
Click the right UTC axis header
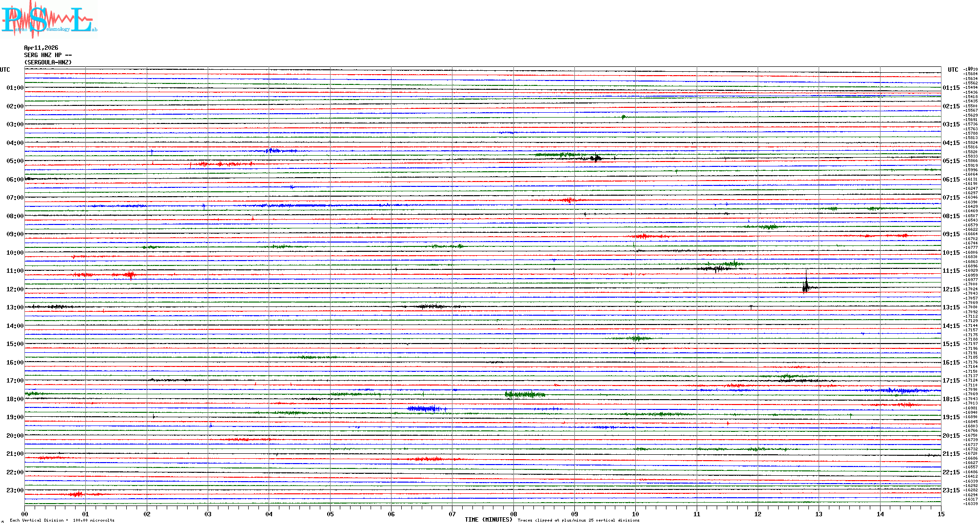click(x=953, y=70)
